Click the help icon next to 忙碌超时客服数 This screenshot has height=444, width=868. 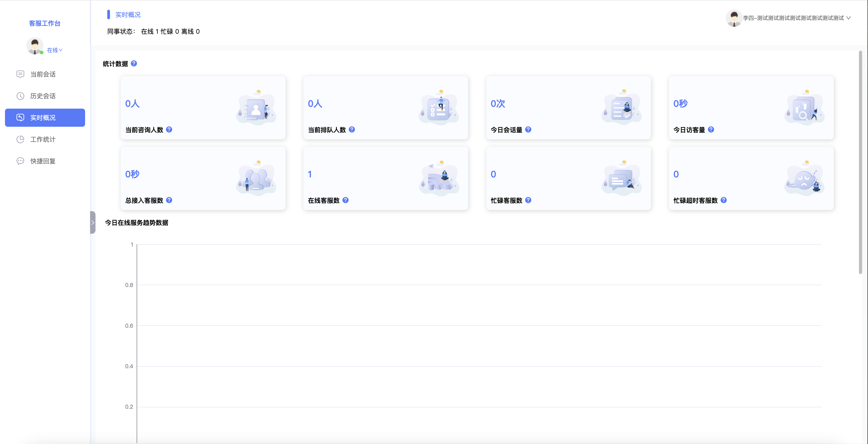pos(724,200)
